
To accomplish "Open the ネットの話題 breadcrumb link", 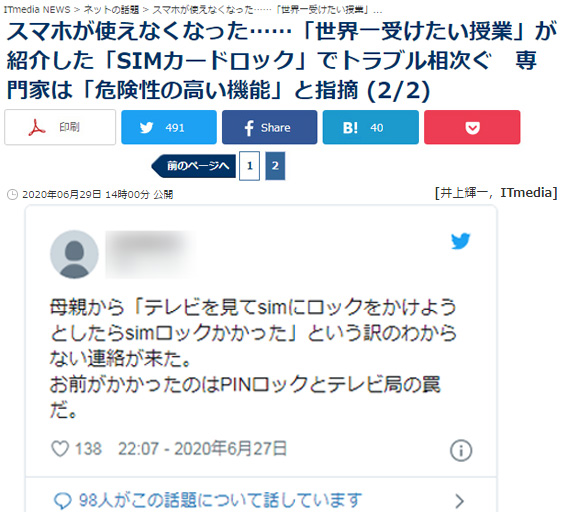I will [x=111, y=10].
